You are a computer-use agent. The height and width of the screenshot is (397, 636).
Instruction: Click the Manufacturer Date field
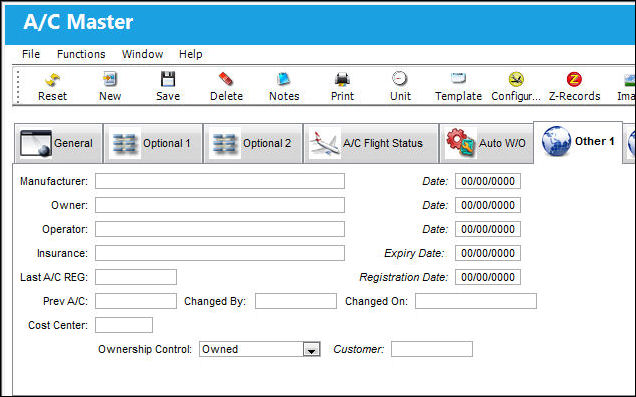tap(488, 181)
